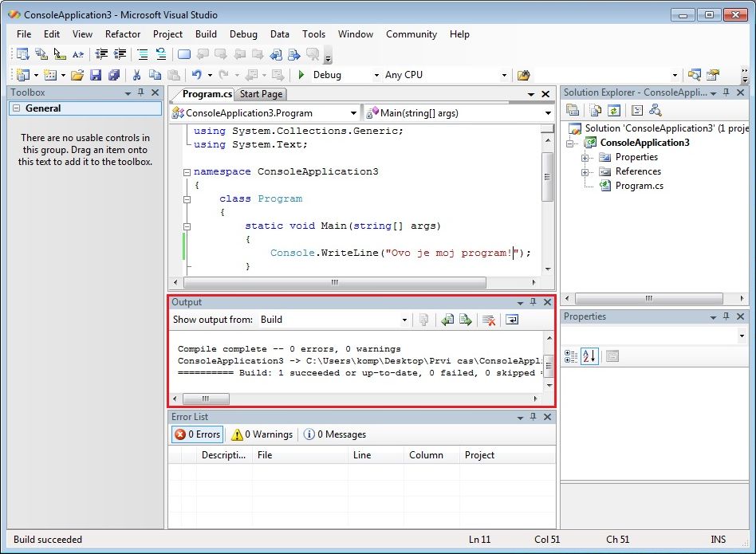Sort Error List by File column

[299, 455]
